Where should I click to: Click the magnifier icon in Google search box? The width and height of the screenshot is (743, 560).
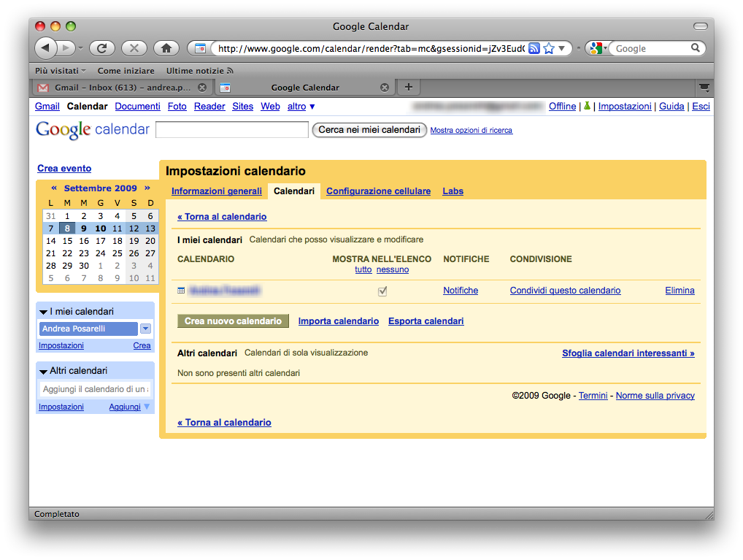695,48
